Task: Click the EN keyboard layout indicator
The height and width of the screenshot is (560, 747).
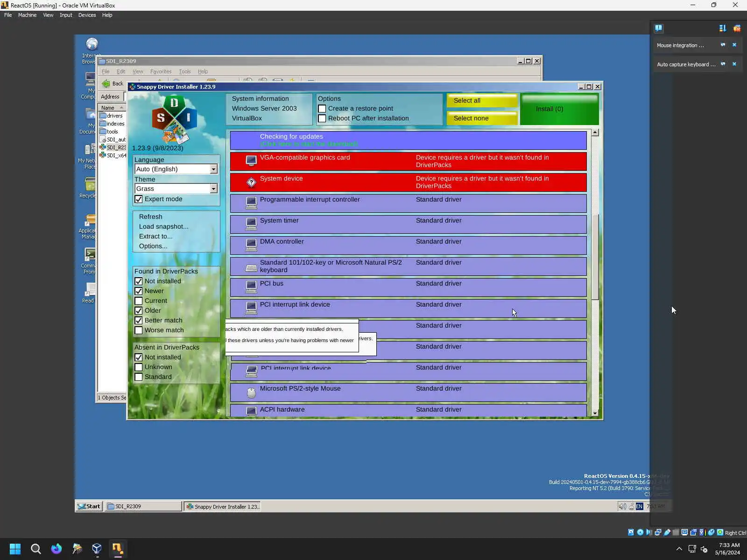Action: pos(639,506)
